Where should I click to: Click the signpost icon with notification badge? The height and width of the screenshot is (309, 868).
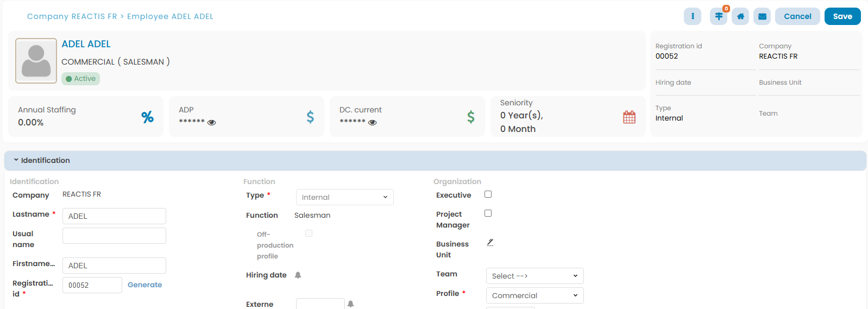pos(719,16)
